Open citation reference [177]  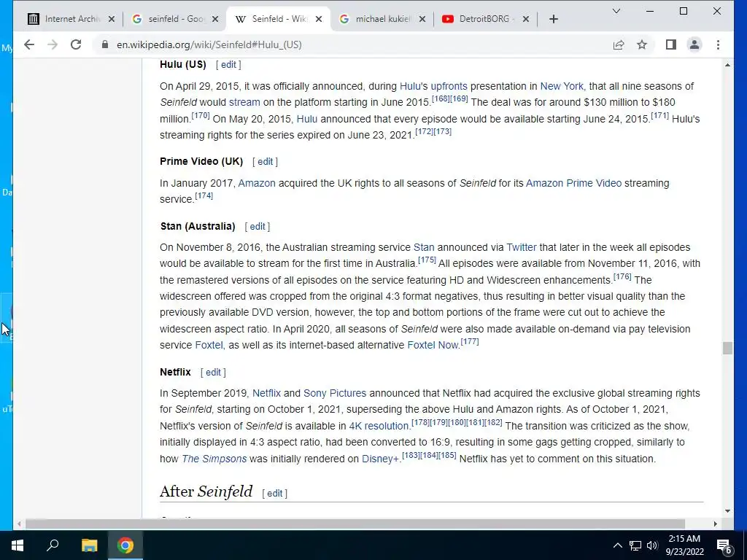pyautogui.click(x=470, y=341)
